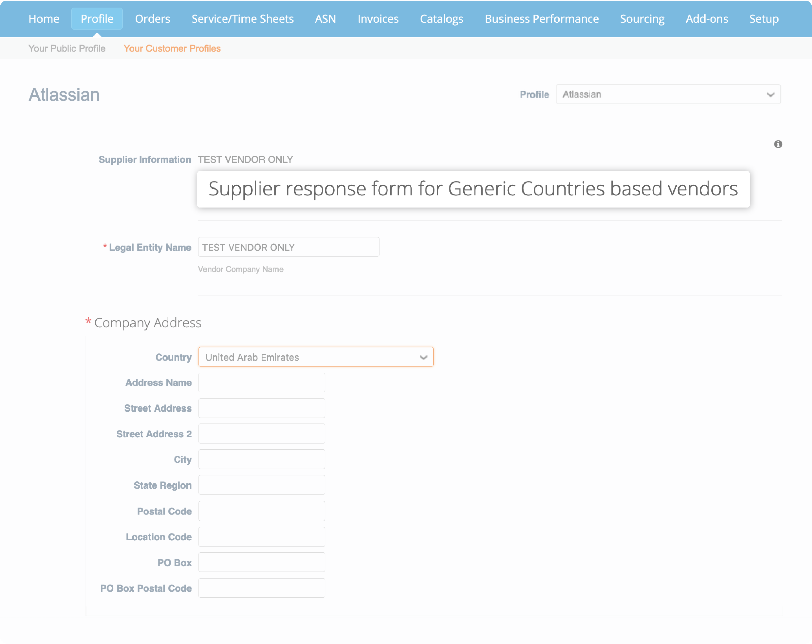Click into the Street Address field

coord(261,408)
